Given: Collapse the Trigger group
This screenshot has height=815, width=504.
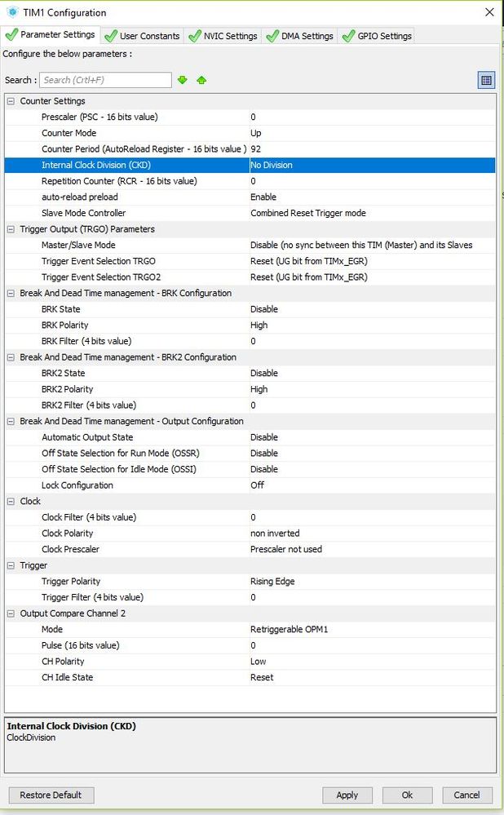Looking at the screenshot, I should 11,565.
